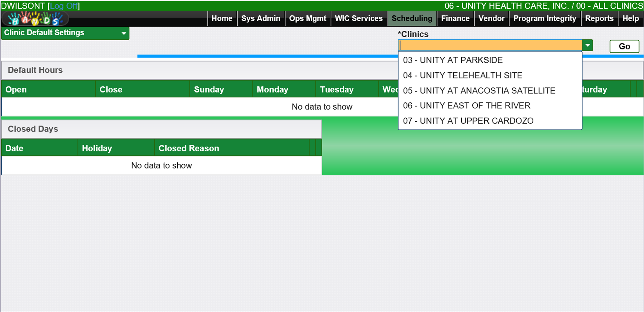
Task: Pick 05 - UNITY AT ANACOSTIA SATELLITE
Action: click(479, 90)
